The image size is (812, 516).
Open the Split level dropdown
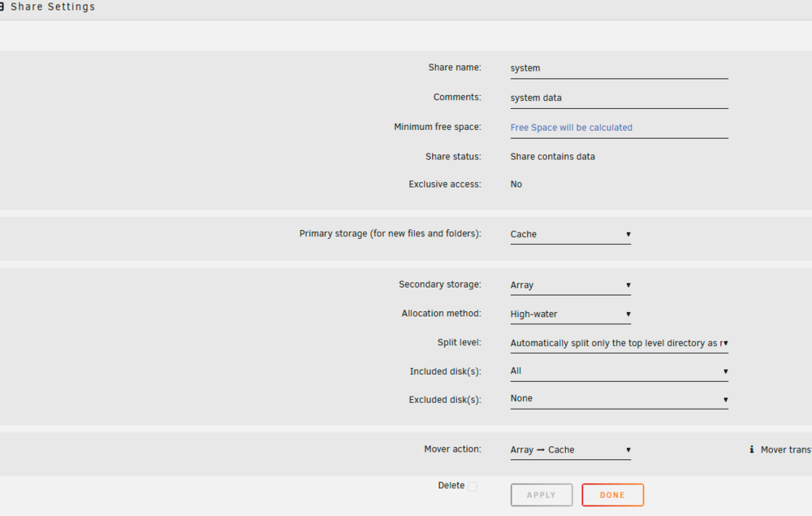(x=619, y=343)
